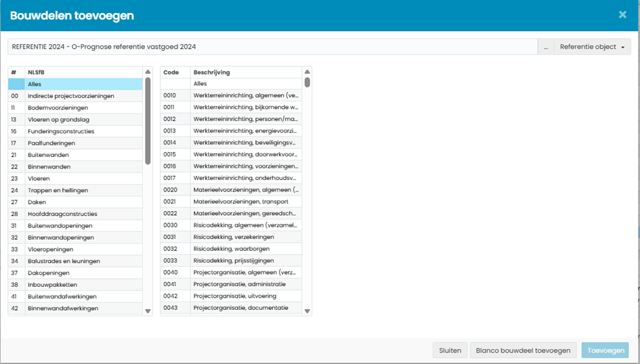
Task: Click scroll-up arrow of NLSfB list
Action: coord(148,72)
